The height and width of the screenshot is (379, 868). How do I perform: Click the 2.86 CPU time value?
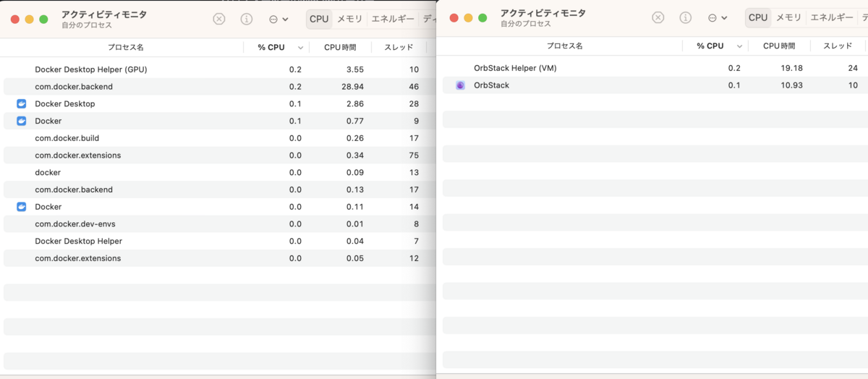click(354, 103)
